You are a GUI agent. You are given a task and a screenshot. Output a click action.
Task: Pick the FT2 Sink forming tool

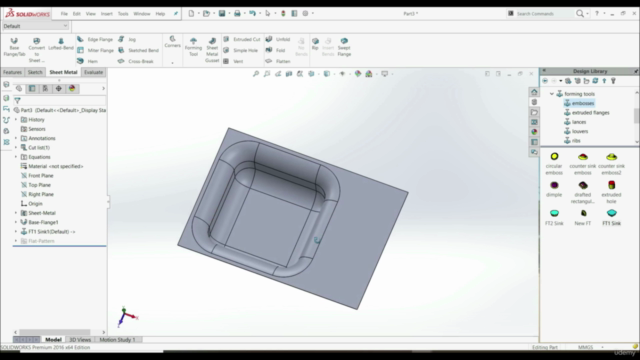click(554, 217)
